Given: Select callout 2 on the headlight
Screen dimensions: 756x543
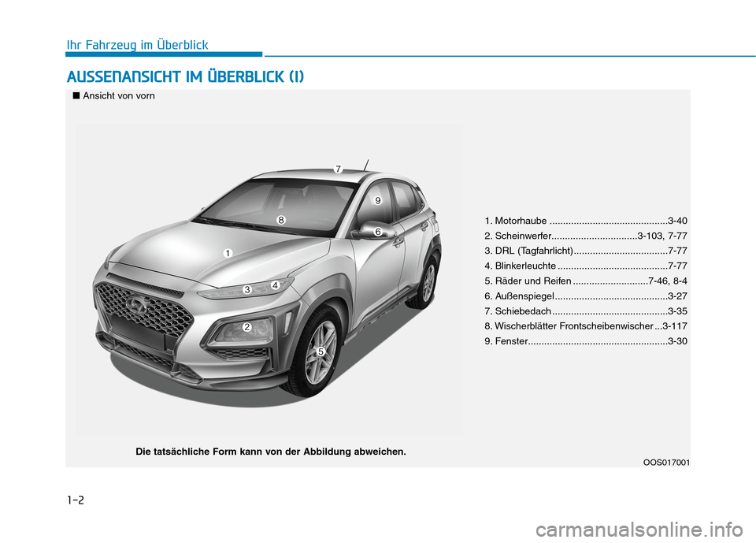Looking at the screenshot, I should (x=246, y=326).
